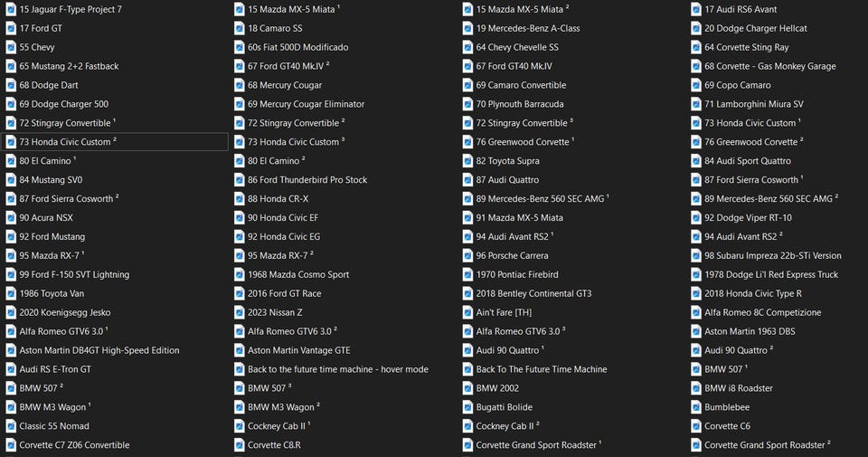
Task: Click the icon for 19 Mercedes-Benz A-Class
Action: click(467, 28)
